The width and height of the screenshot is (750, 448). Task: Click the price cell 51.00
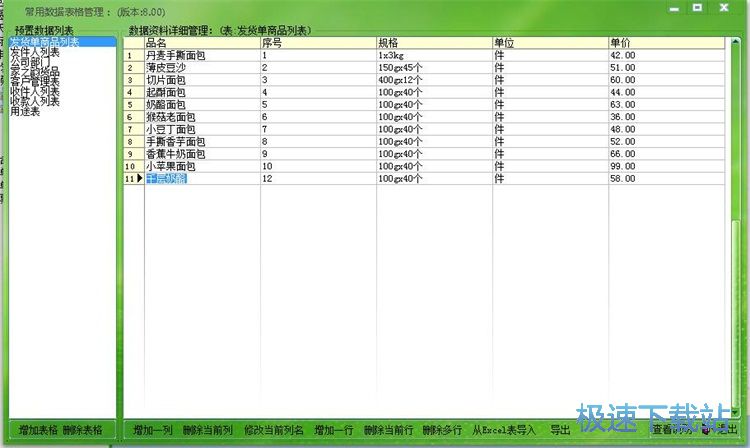(x=667, y=67)
